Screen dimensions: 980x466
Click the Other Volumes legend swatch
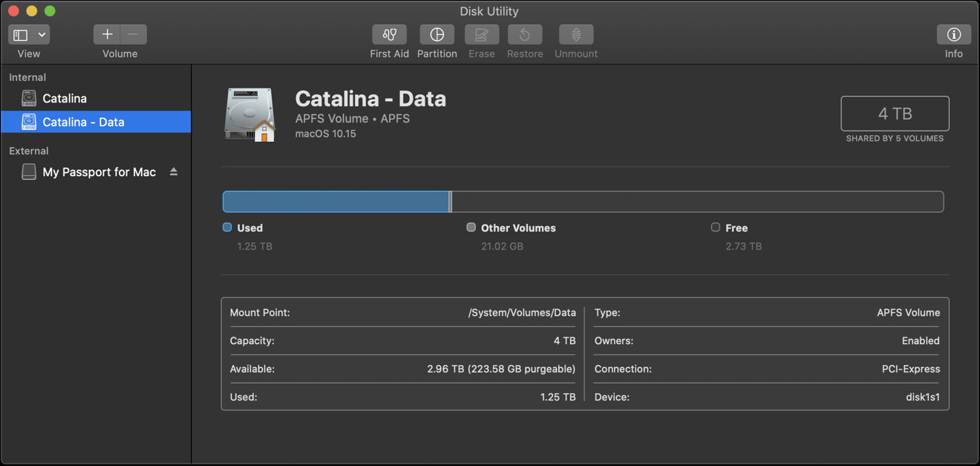471,227
